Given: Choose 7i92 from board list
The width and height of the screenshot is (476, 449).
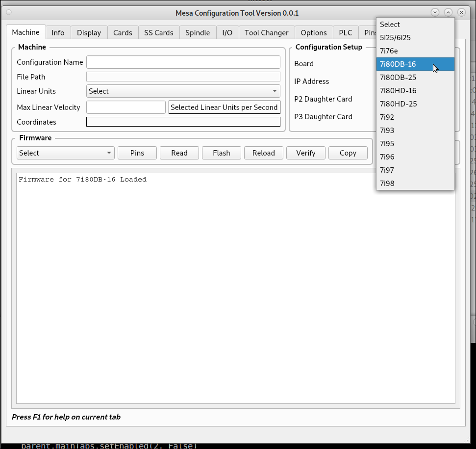Looking at the screenshot, I should [x=415, y=117].
